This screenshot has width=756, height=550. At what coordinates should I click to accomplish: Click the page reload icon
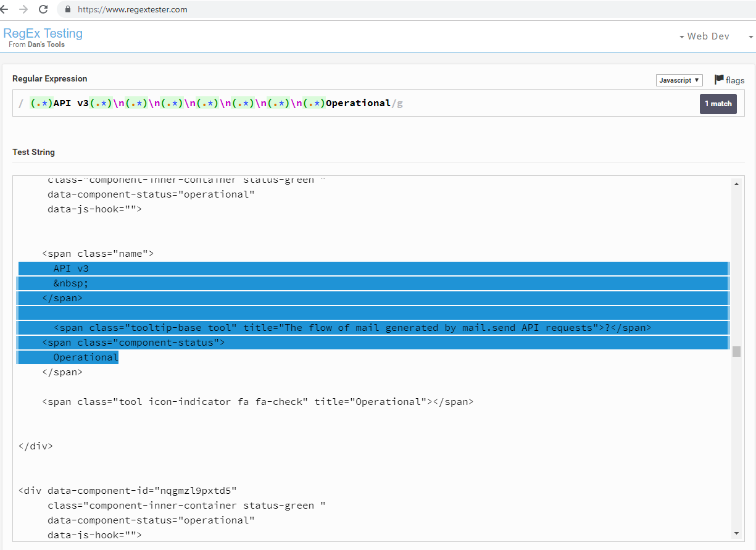pos(43,9)
